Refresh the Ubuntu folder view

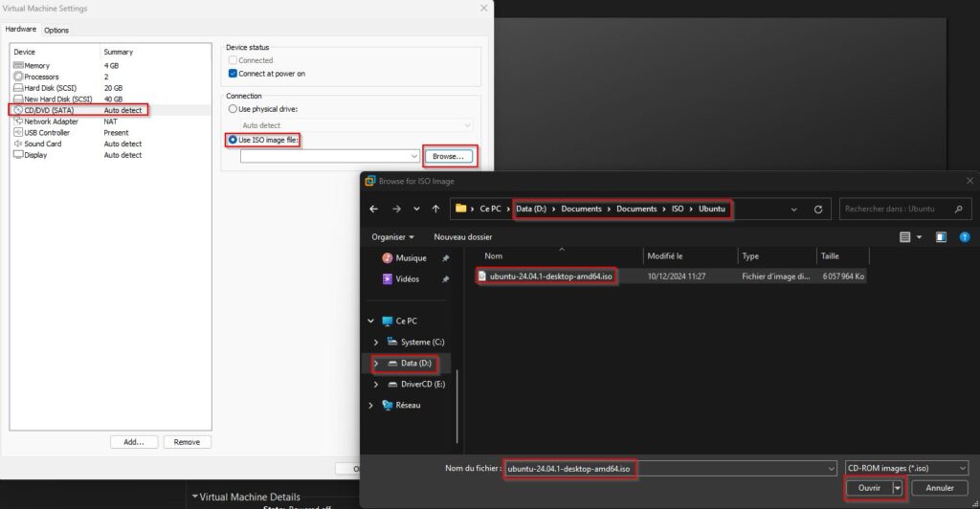tap(818, 210)
